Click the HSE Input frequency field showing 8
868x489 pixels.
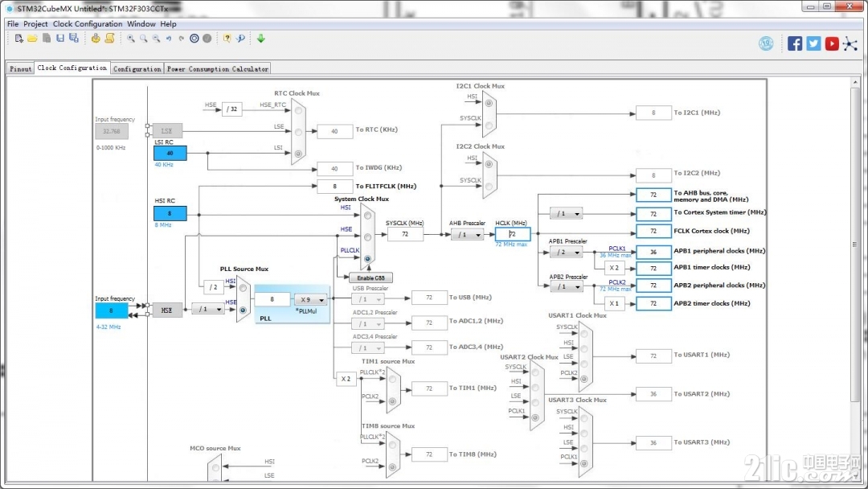click(111, 310)
